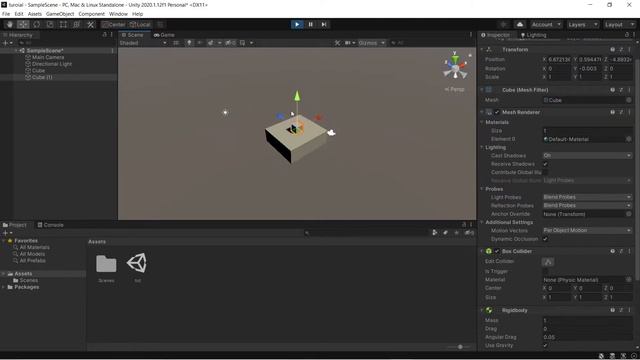
Task: Pick mesh object selector circle
Action: click(629, 100)
